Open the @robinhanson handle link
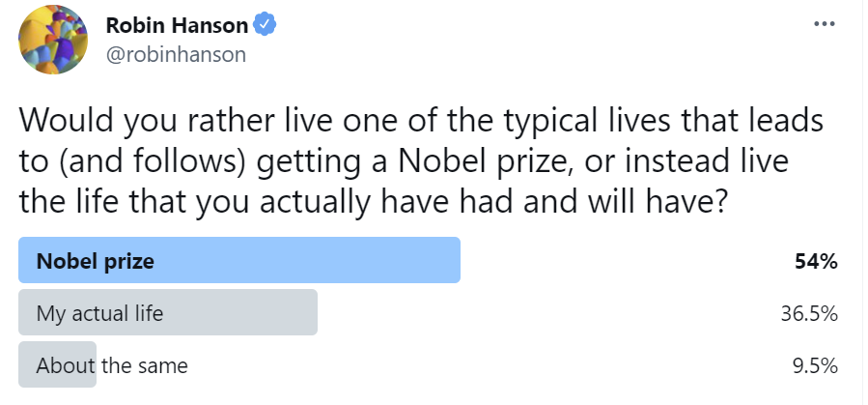 coord(176,54)
